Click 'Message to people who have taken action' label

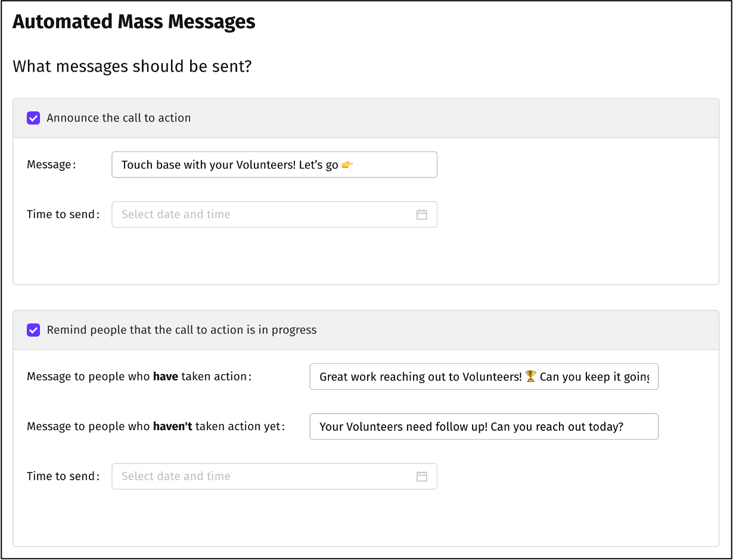click(139, 377)
